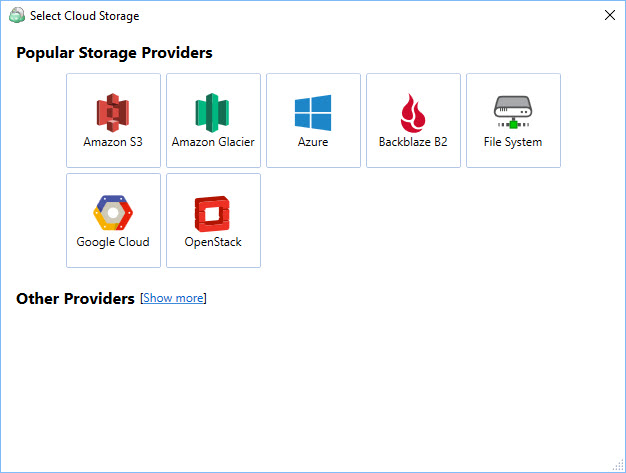
Task: Choose the Amazon Glacier storage tile
Action: coord(213,120)
